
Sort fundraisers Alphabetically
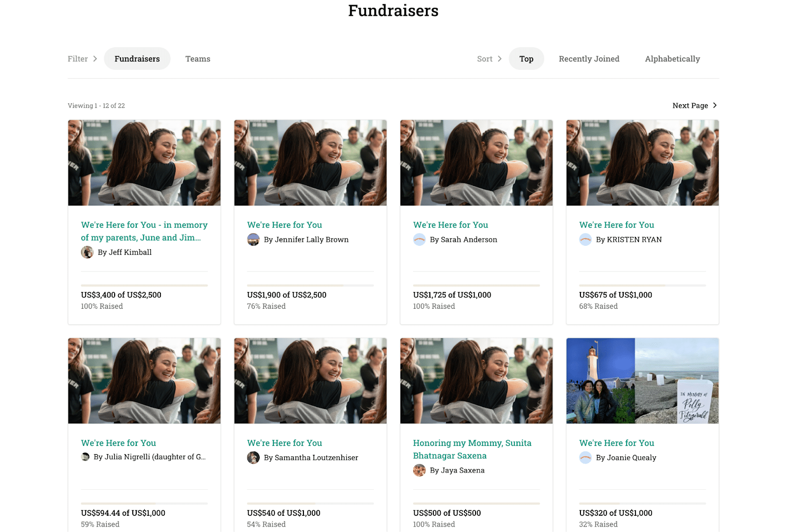coord(672,59)
